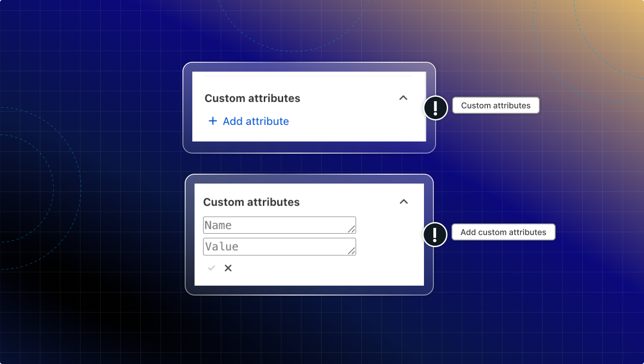Select the "Custom attributes" callout label
The width and height of the screenshot is (644, 364).
pyautogui.click(x=496, y=106)
